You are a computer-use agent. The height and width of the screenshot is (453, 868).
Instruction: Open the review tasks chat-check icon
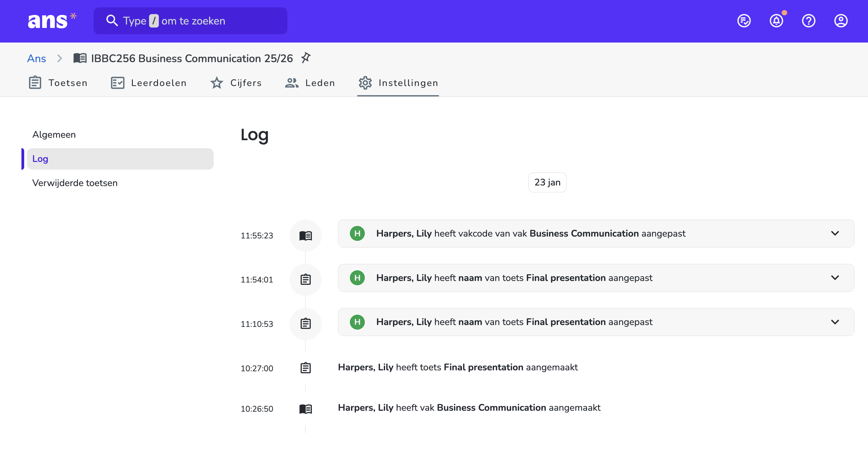(x=744, y=21)
